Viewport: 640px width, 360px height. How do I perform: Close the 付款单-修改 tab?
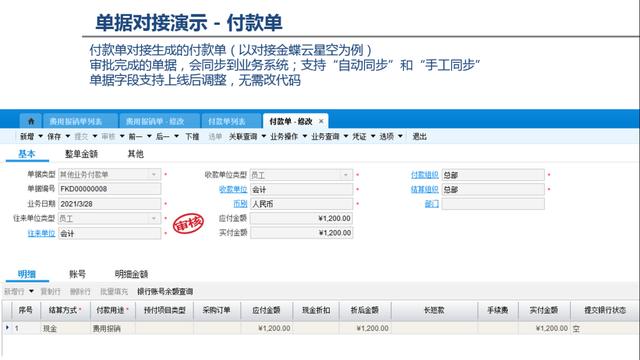click(321, 121)
